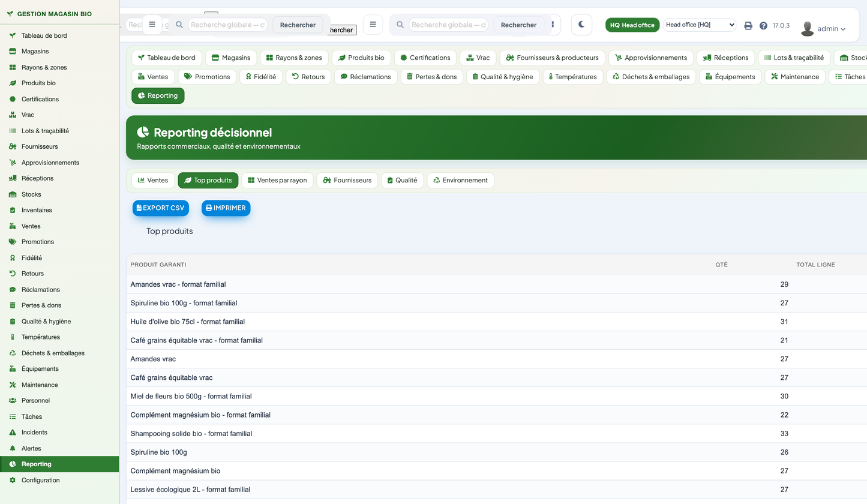The image size is (867, 504).
Task: Switch to the Environnement report tab
Action: click(461, 180)
